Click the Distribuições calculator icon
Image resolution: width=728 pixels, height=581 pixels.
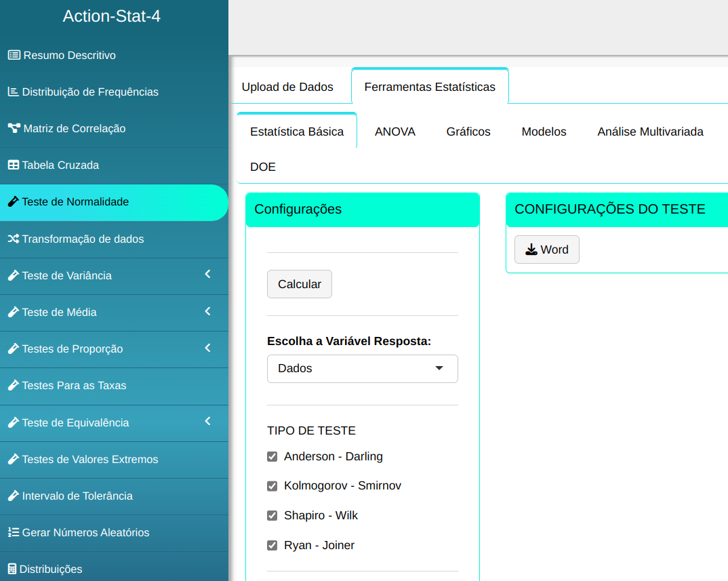point(12,569)
